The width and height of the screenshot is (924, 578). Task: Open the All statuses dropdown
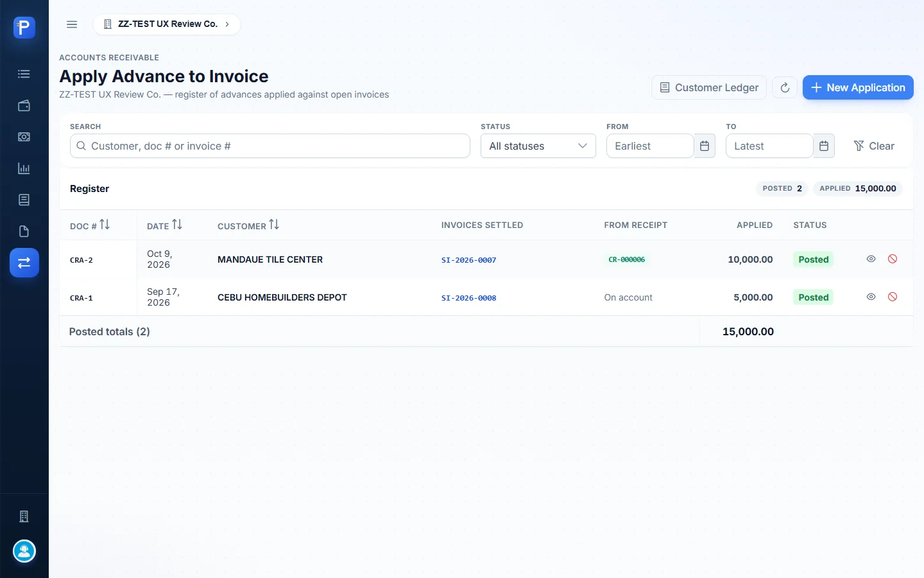[x=538, y=146]
